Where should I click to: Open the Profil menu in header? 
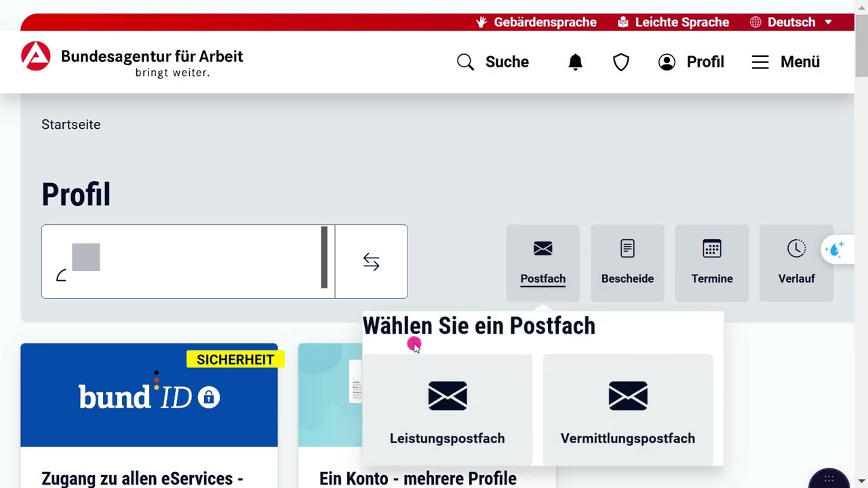tap(691, 62)
